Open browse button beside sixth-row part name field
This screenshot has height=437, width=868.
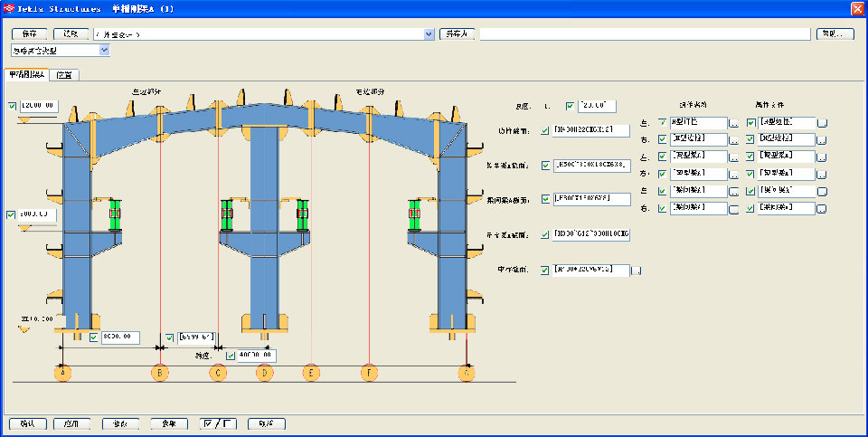coord(733,209)
